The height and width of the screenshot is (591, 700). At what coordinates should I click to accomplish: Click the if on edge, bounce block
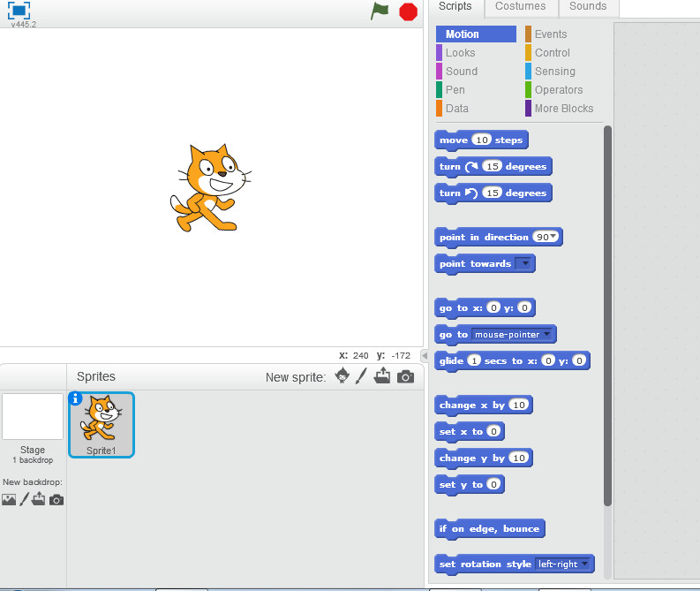pyautogui.click(x=489, y=529)
